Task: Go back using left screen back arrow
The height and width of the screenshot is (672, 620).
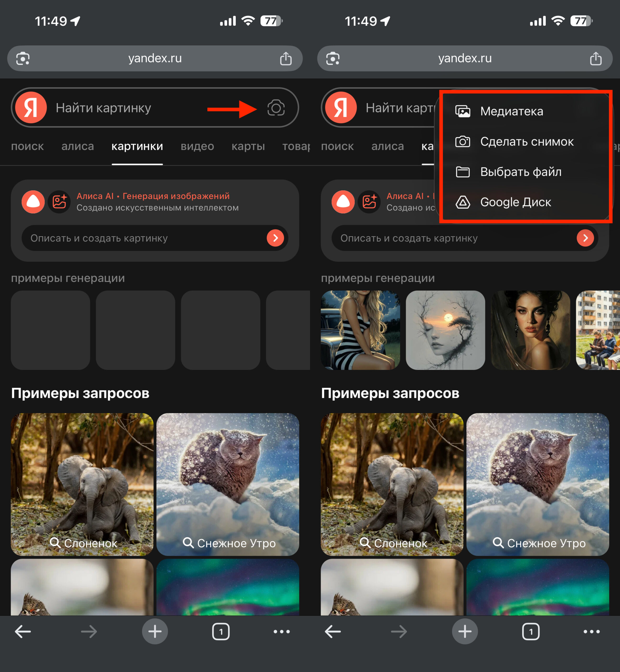Action: click(23, 631)
